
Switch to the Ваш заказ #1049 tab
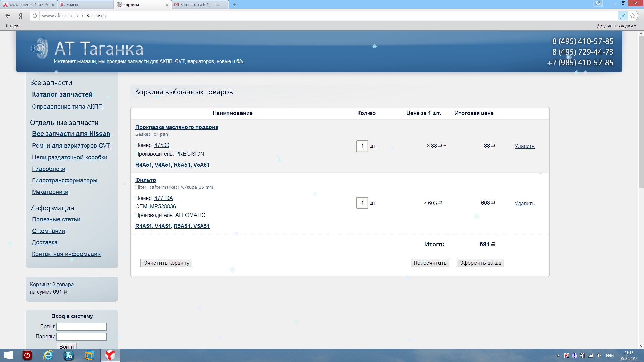pyautogui.click(x=200, y=5)
